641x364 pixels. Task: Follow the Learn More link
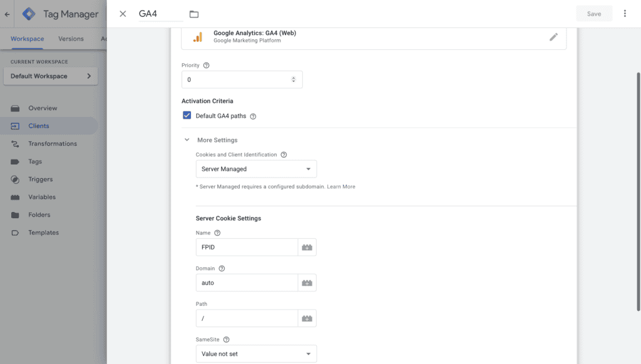point(341,186)
